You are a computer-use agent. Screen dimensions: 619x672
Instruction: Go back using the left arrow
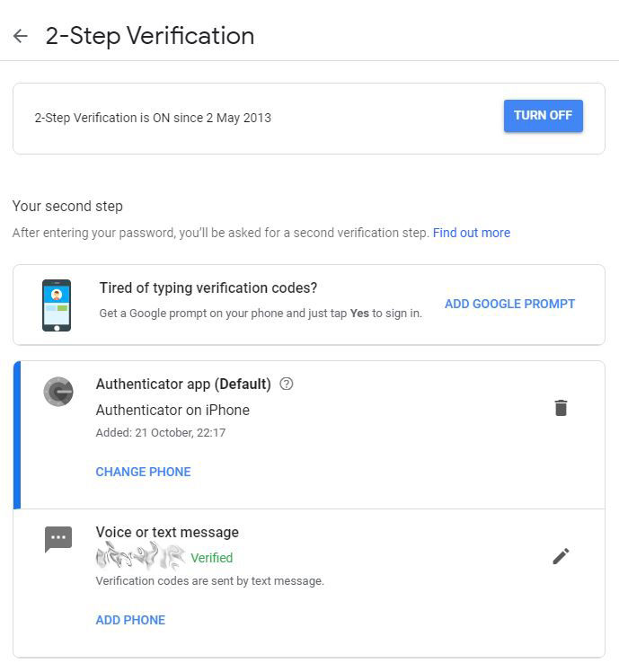point(20,36)
